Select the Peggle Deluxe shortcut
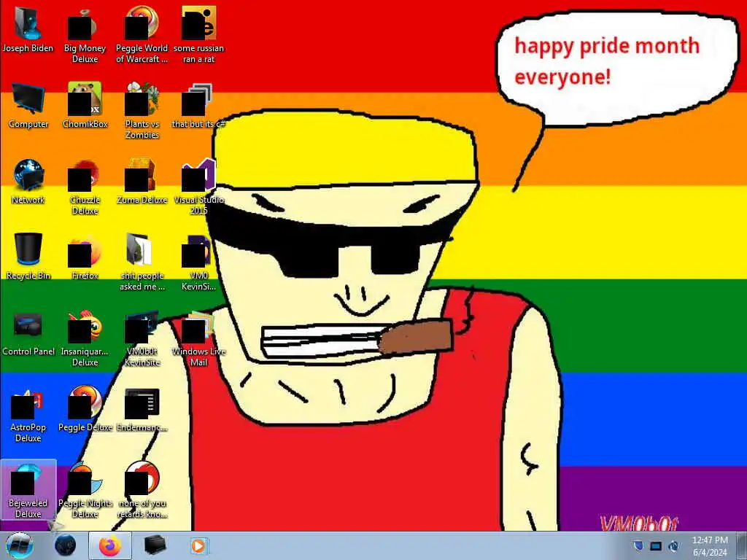 (85, 410)
